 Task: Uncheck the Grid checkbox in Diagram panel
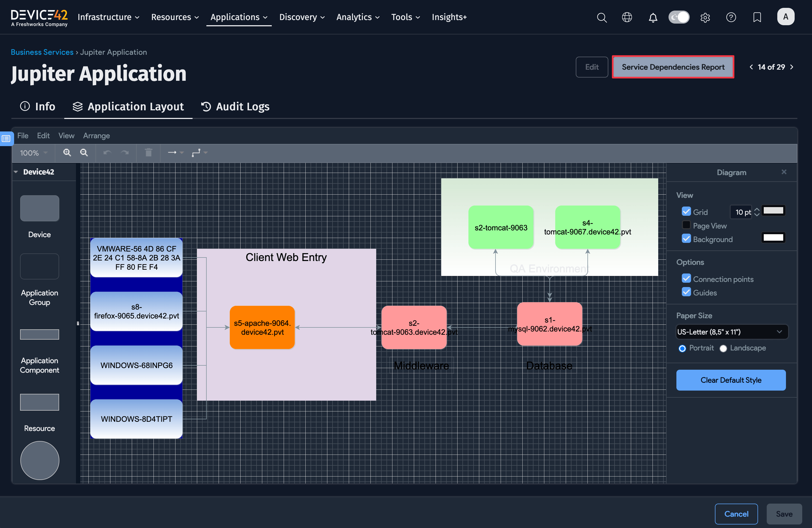(686, 211)
